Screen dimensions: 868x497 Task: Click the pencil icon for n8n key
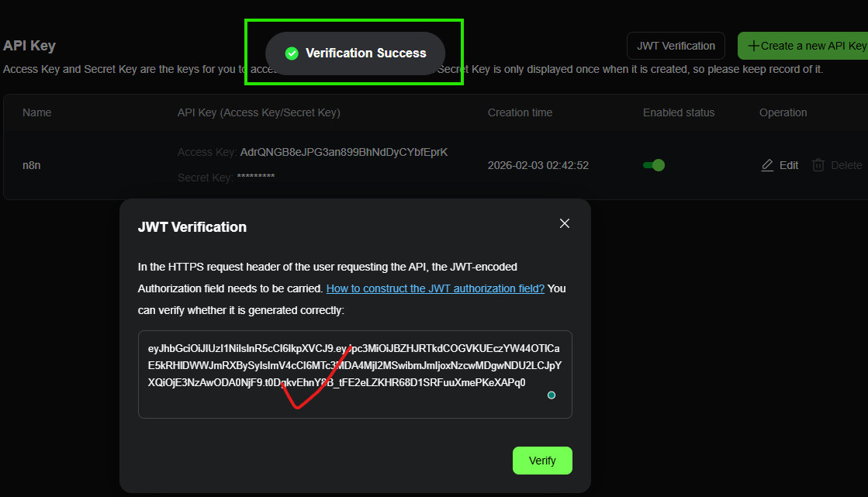click(x=767, y=165)
